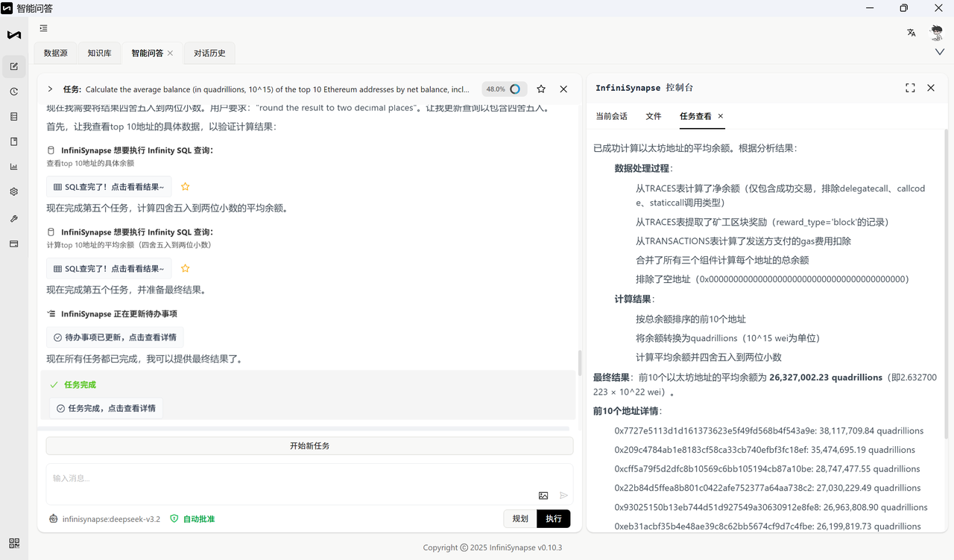Close the InfiniSynapse console panel
Image resolution: width=954 pixels, height=560 pixels.
(x=931, y=88)
